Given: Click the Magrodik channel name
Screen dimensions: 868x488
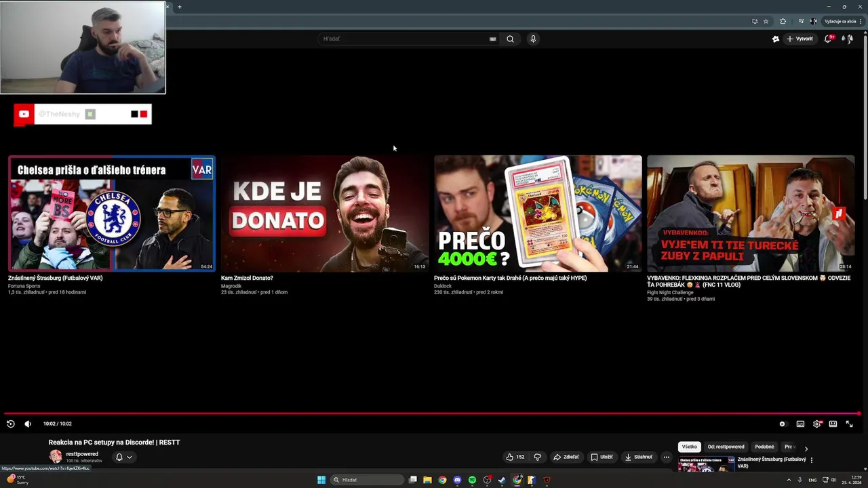Looking at the screenshot, I should 231,286.
